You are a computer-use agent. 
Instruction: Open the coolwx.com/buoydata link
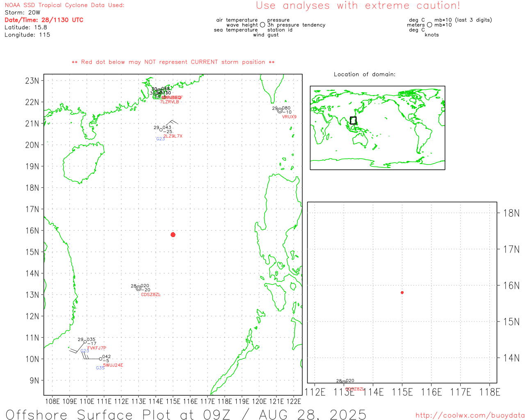(x=470, y=415)
